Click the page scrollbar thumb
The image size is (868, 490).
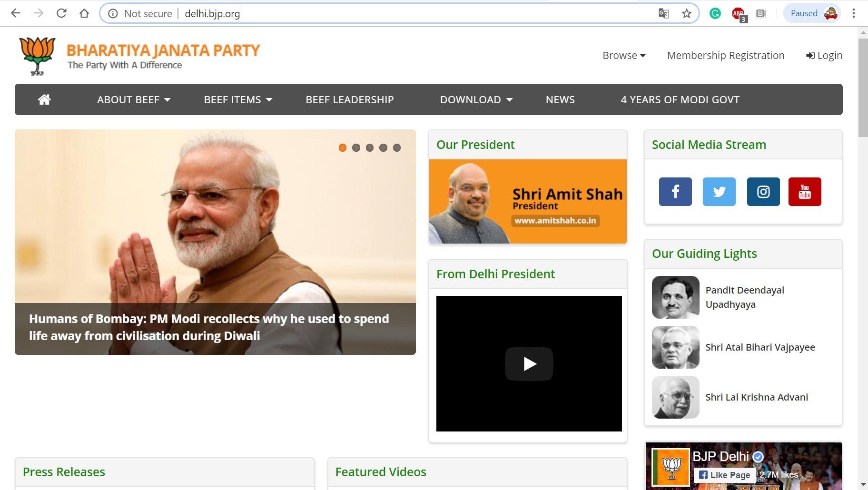[863, 88]
